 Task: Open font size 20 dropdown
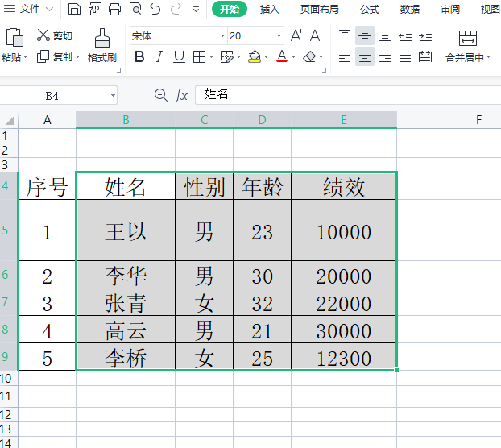click(x=279, y=35)
